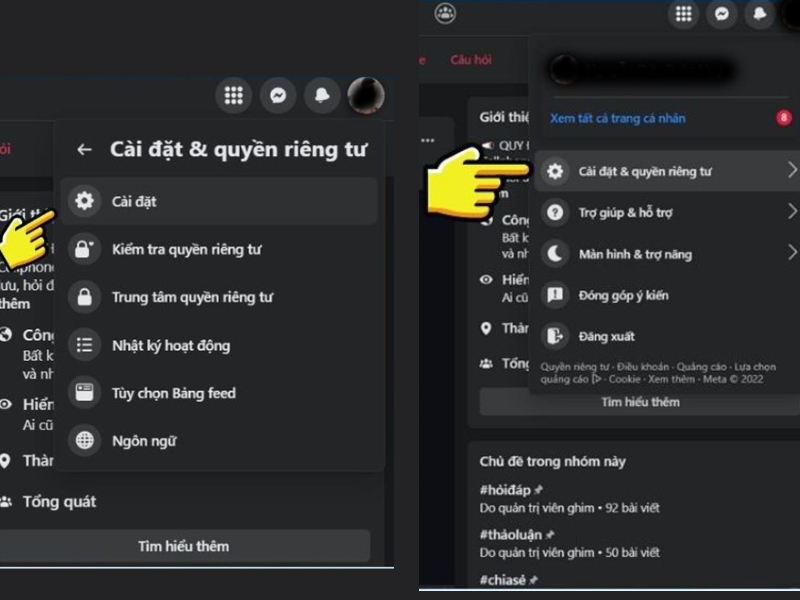The width and height of the screenshot is (800, 600).
Task: Expand Cài đặt & quyền riêng tư chevron
Action: 792,170
